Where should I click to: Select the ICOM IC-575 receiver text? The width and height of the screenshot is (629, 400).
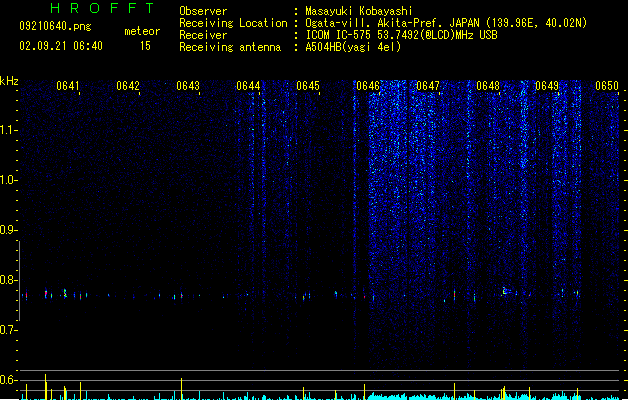pyautogui.click(x=401, y=35)
